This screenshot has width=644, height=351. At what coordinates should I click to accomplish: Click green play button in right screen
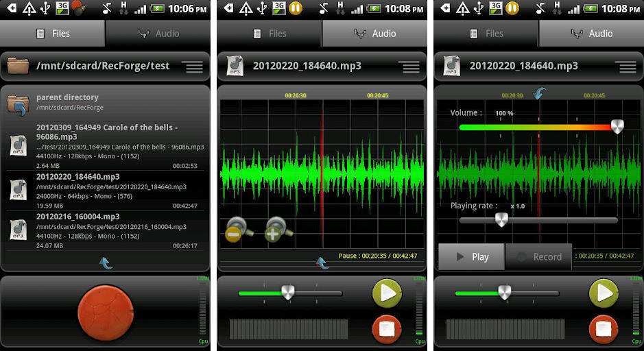pyautogui.click(x=604, y=293)
